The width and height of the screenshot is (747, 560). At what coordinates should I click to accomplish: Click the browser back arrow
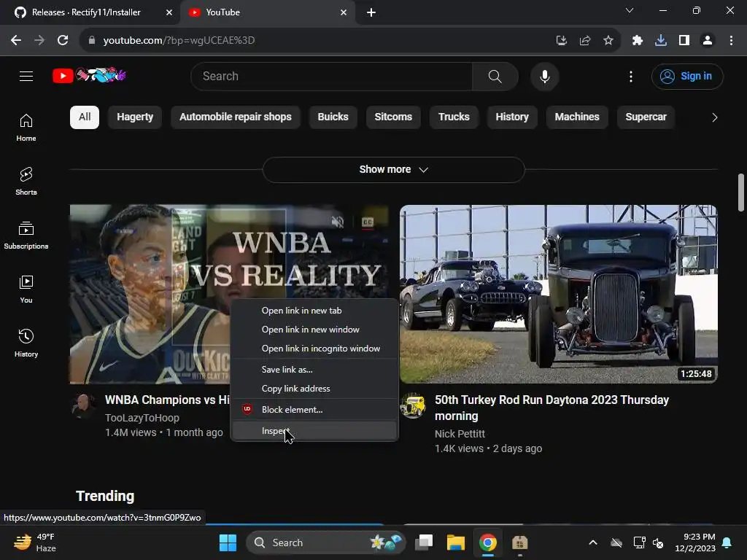tap(16, 41)
